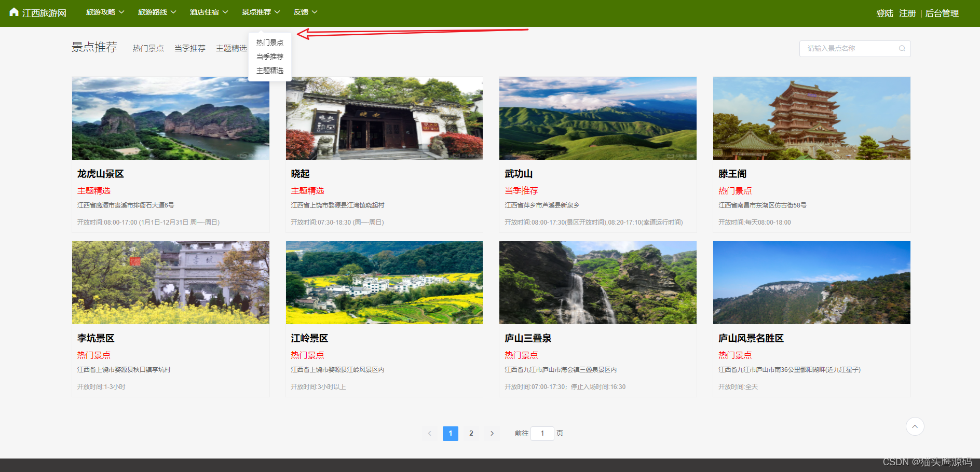Focus the 请输入景点名称 search field
Viewport: 980px width, 472px height.
click(855, 48)
